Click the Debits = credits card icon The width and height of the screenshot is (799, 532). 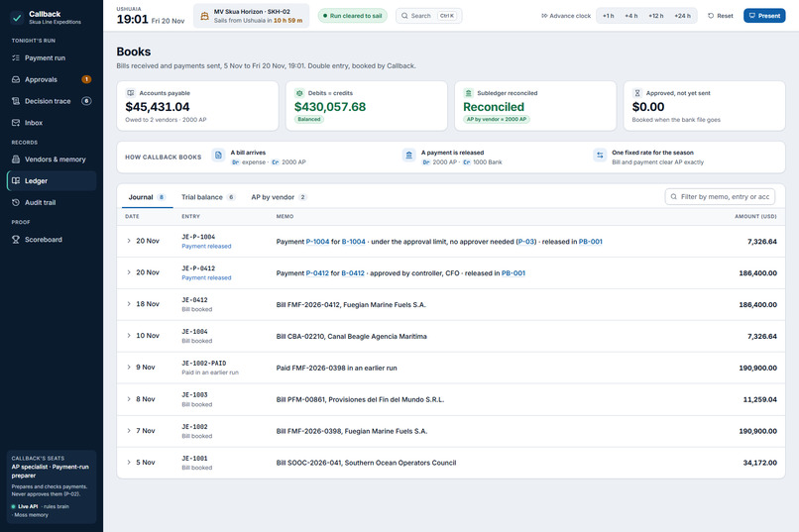tap(299, 93)
